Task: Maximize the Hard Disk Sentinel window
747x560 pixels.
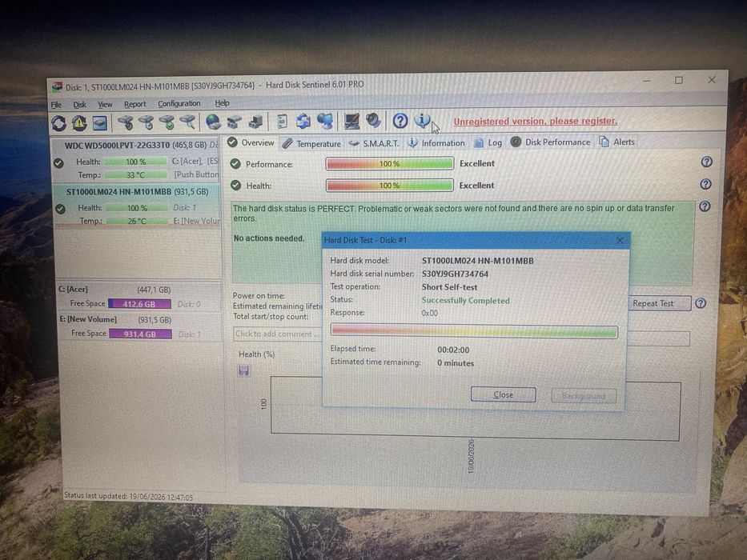Action: tap(678, 81)
